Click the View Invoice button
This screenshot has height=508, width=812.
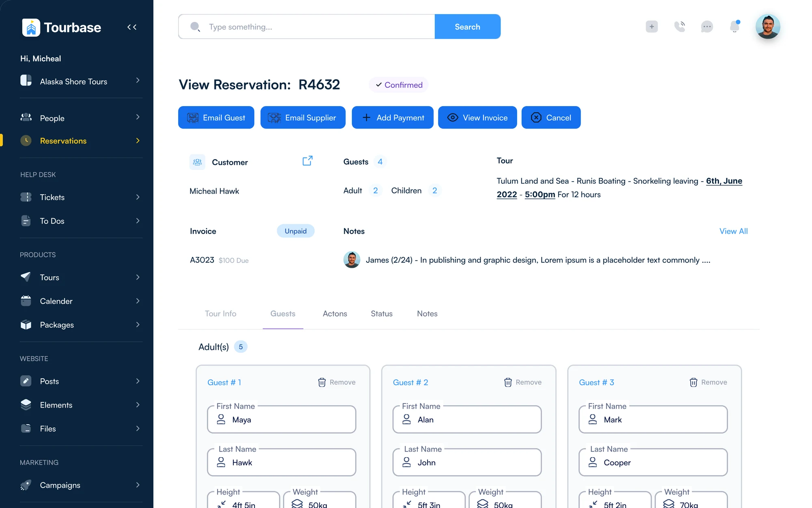(x=477, y=117)
